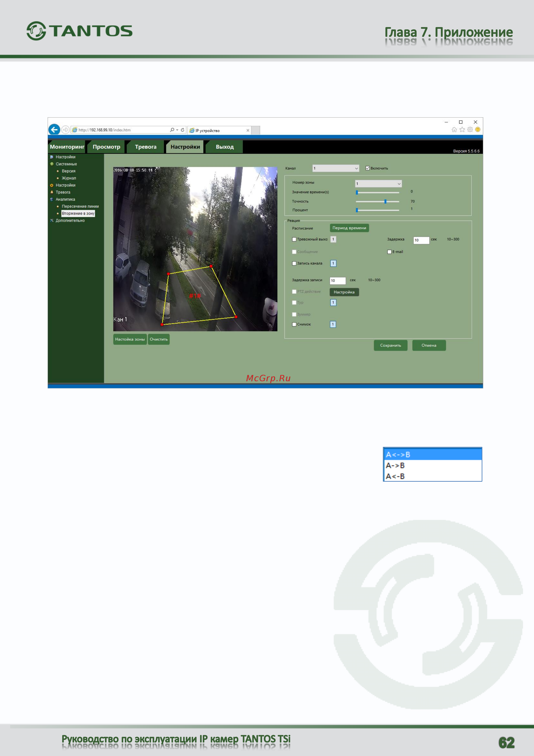Open Журнал sidebar item
This screenshot has width=534, height=756.
[x=69, y=178]
